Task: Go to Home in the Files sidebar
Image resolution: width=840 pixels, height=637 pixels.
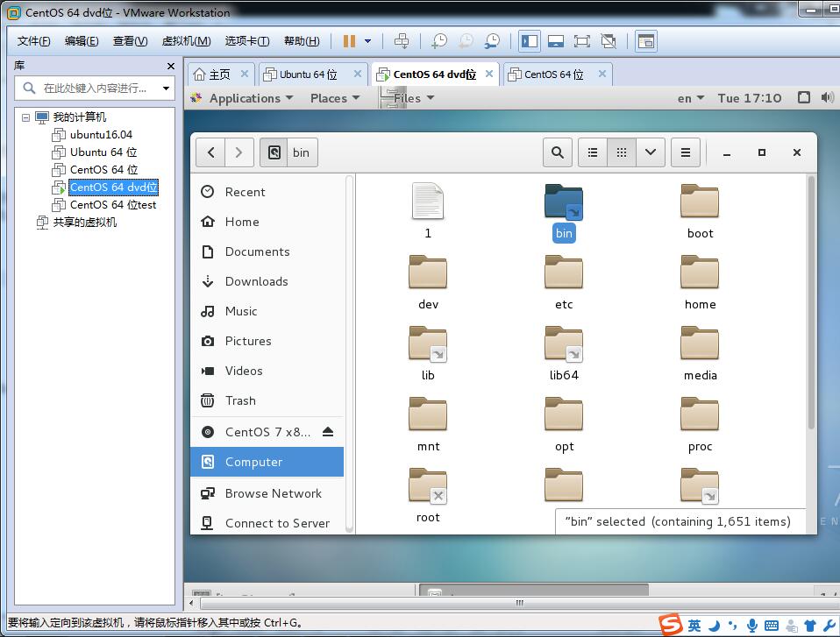Action: pyautogui.click(x=267, y=222)
